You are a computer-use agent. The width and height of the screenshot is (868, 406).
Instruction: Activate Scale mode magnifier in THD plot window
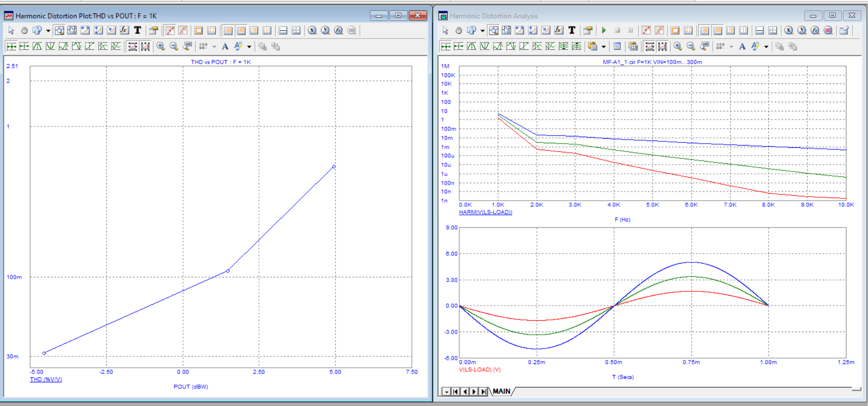coord(59,31)
